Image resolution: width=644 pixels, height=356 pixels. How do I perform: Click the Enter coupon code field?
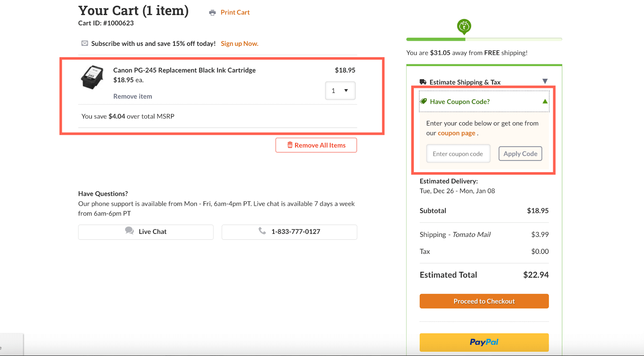point(458,153)
